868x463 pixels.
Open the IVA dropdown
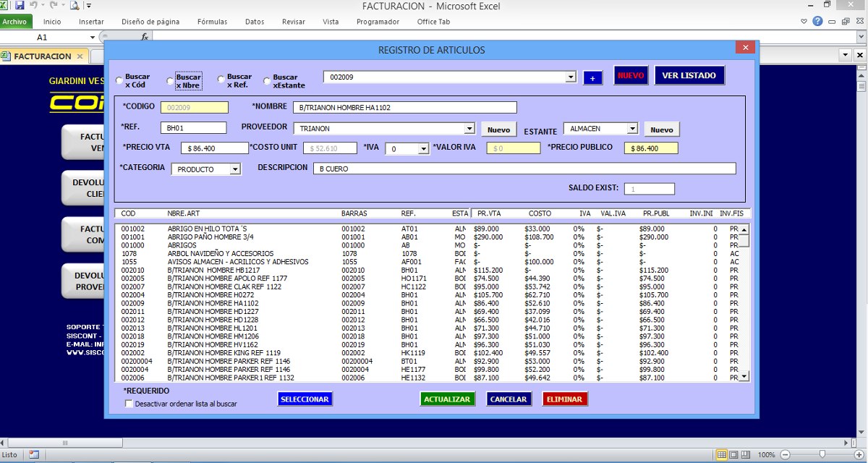point(424,148)
